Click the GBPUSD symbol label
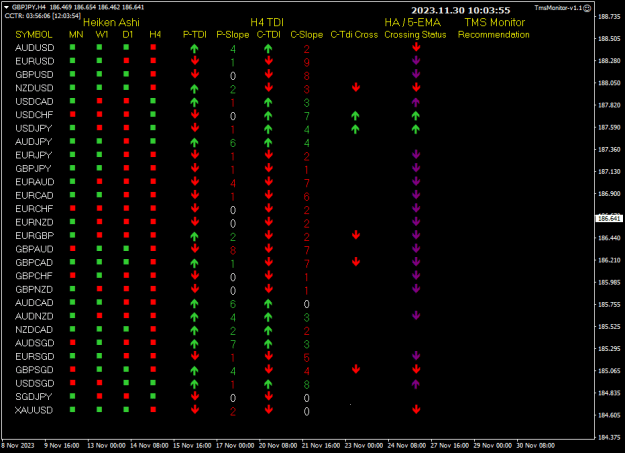625x453 pixels. 34,75
